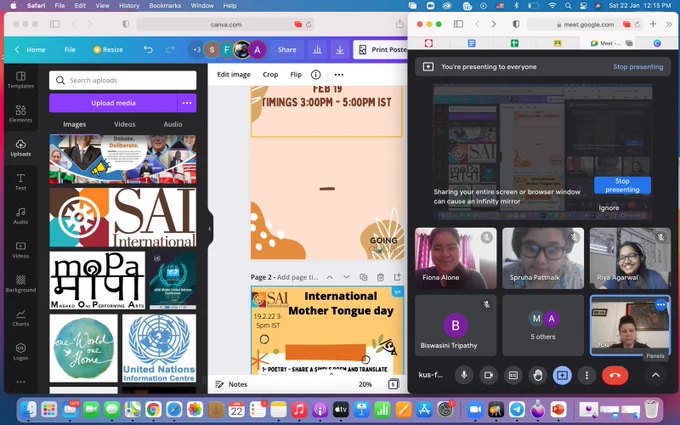Mute microphone in Google Meet
The width and height of the screenshot is (680, 425).
pyautogui.click(x=464, y=375)
